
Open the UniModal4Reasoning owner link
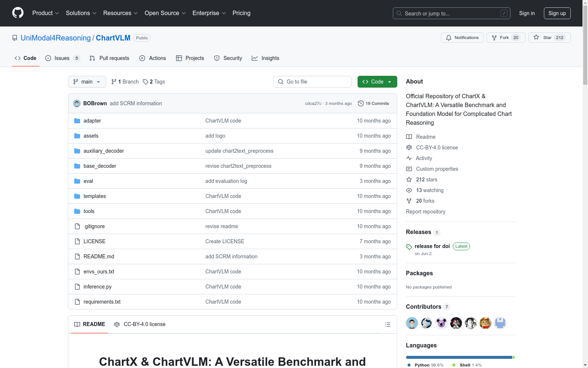(x=55, y=38)
